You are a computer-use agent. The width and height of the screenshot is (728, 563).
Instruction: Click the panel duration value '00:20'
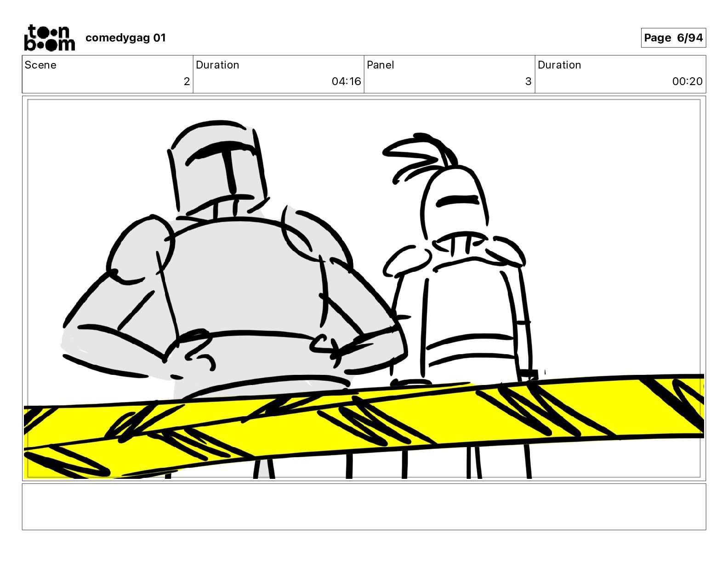tap(687, 81)
